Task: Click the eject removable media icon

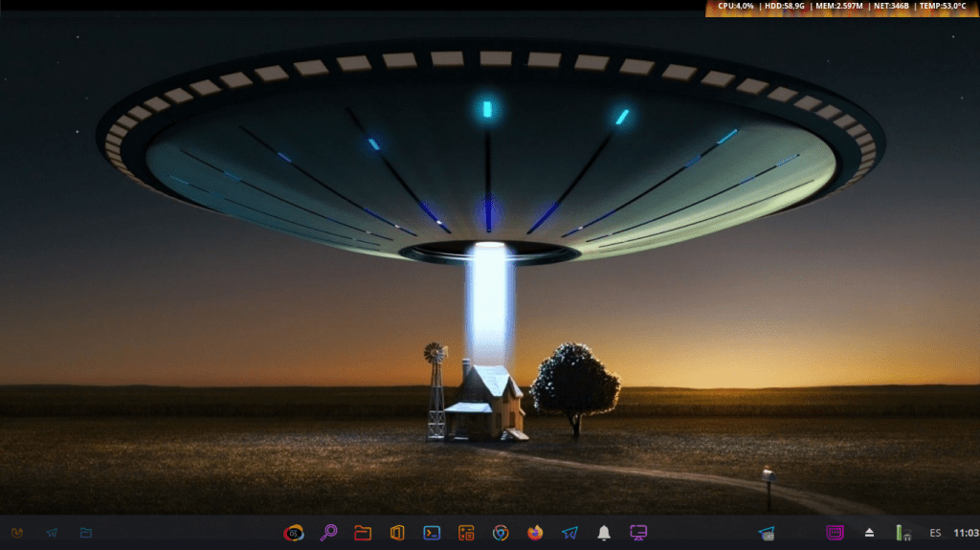Action: (870, 533)
